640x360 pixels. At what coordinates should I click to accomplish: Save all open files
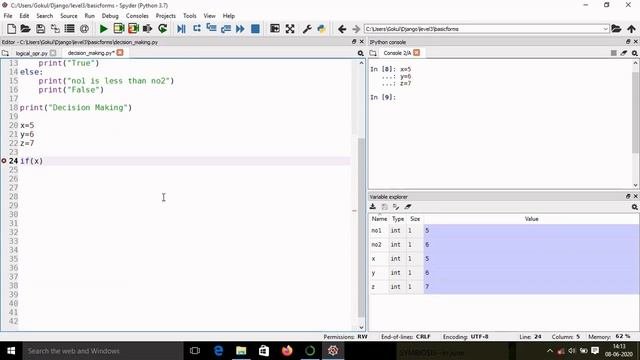point(55,29)
